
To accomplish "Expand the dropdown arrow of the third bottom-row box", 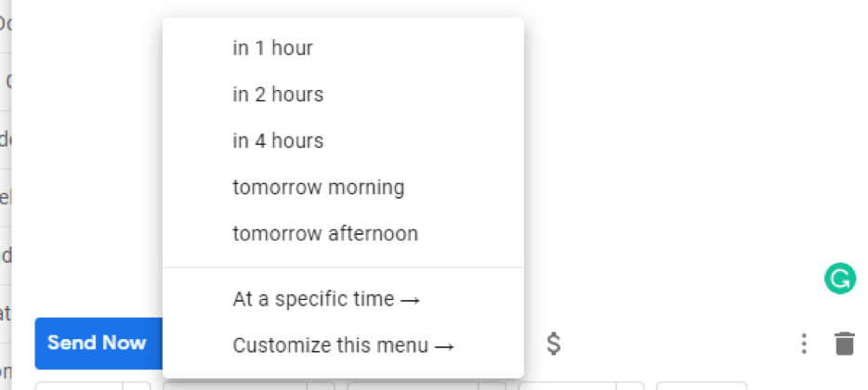I will click(x=492, y=385).
